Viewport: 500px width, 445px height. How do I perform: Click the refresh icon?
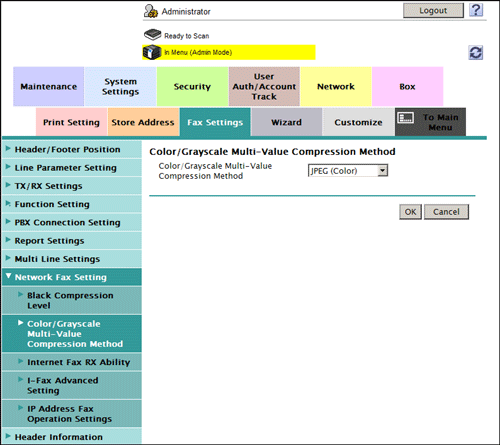coord(475,53)
